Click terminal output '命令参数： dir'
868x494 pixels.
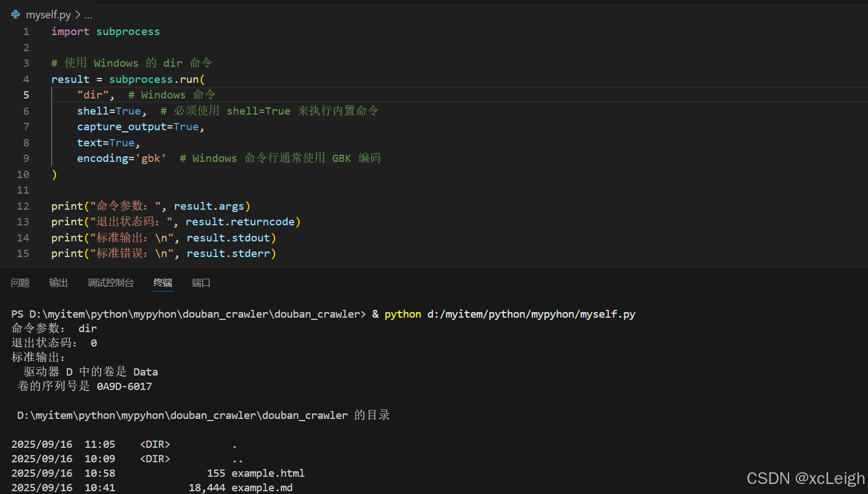pos(55,329)
